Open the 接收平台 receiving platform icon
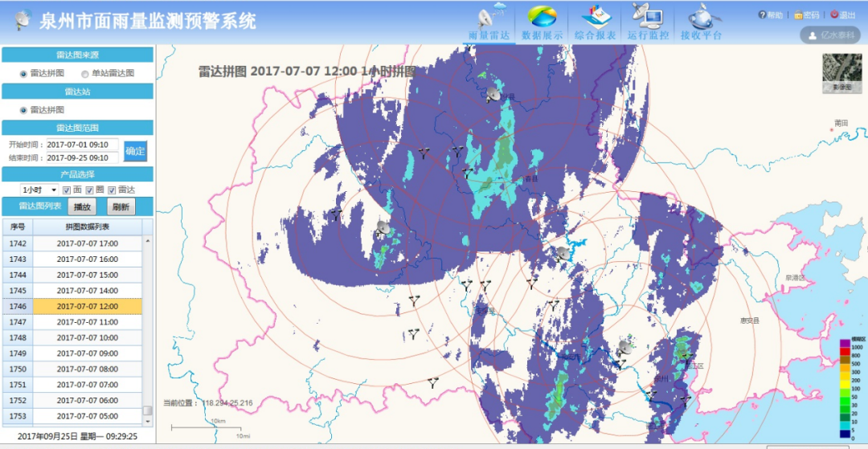Image resolution: width=868 pixels, height=449 pixels. click(702, 17)
